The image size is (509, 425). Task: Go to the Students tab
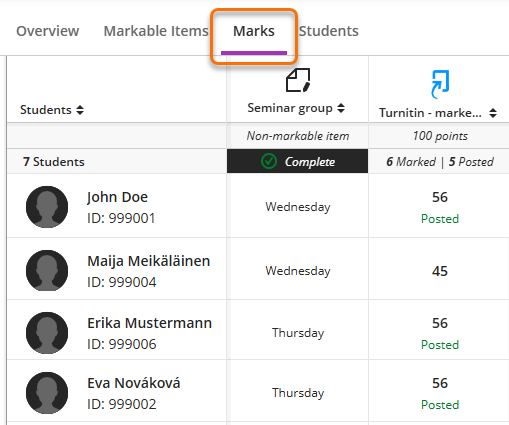click(x=329, y=31)
